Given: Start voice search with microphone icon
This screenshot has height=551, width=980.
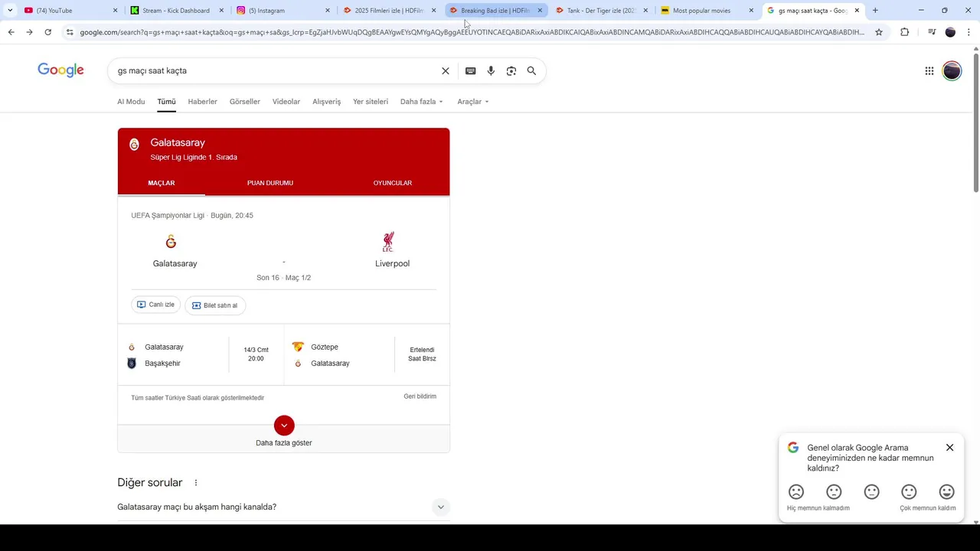Looking at the screenshot, I should 491,71.
